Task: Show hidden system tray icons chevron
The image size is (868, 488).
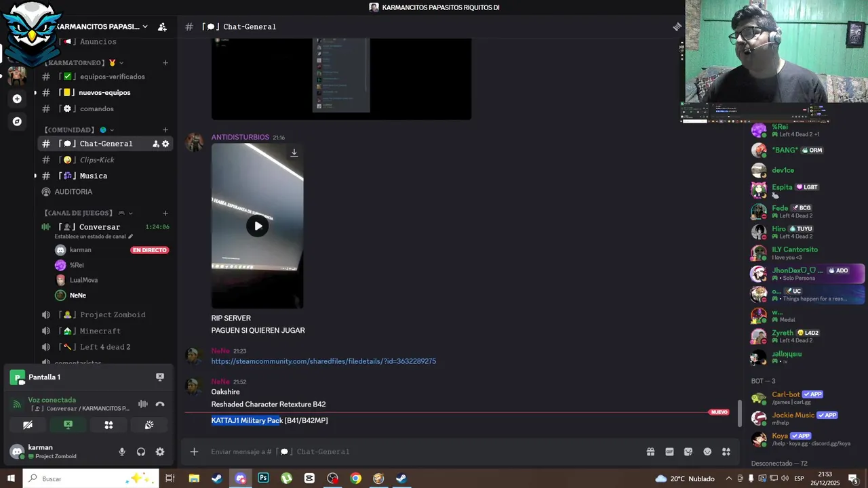Action: tap(729, 479)
